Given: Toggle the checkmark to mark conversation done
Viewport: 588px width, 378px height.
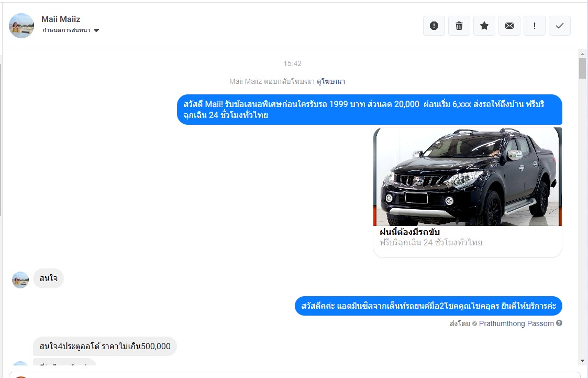Looking at the screenshot, I should click(x=559, y=26).
